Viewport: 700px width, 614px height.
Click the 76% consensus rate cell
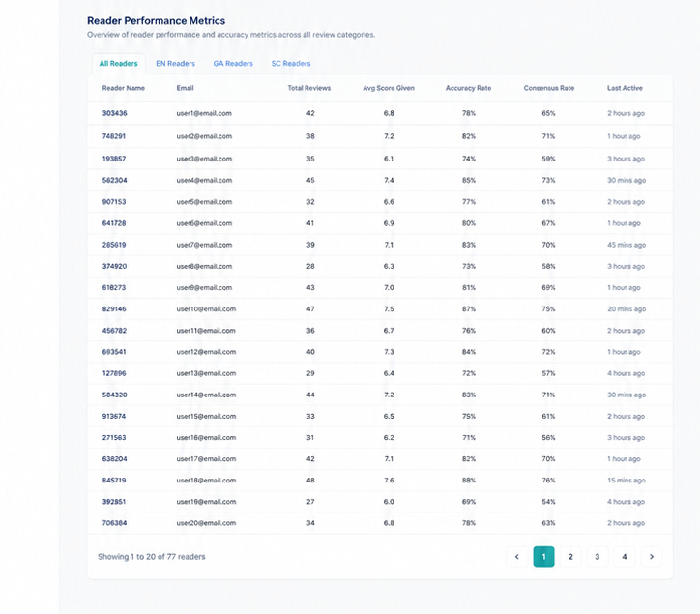pos(548,481)
